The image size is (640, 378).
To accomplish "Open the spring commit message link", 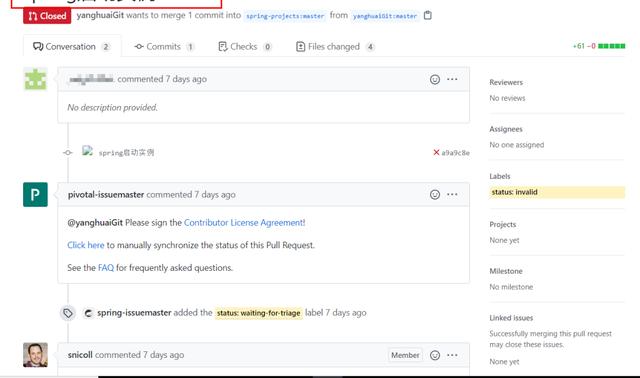I will [126, 153].
